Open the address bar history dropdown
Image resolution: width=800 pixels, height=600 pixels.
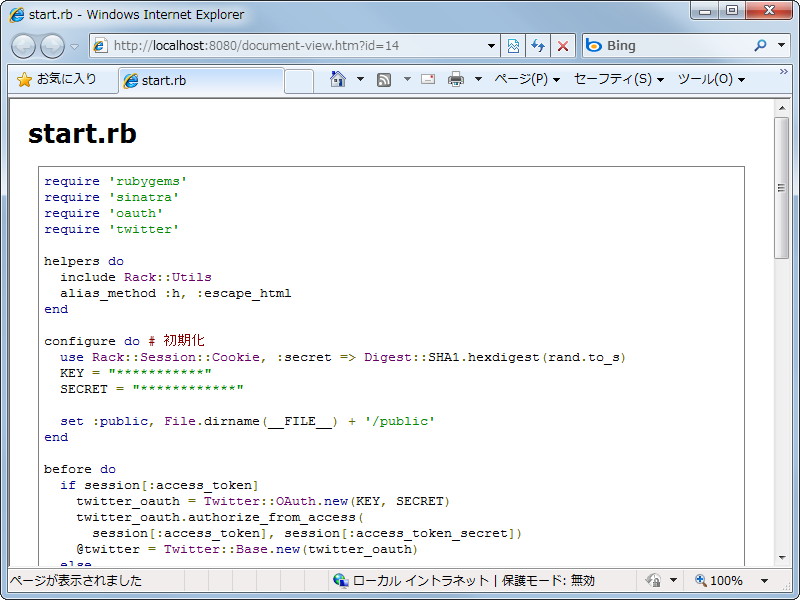click(491, 45)
